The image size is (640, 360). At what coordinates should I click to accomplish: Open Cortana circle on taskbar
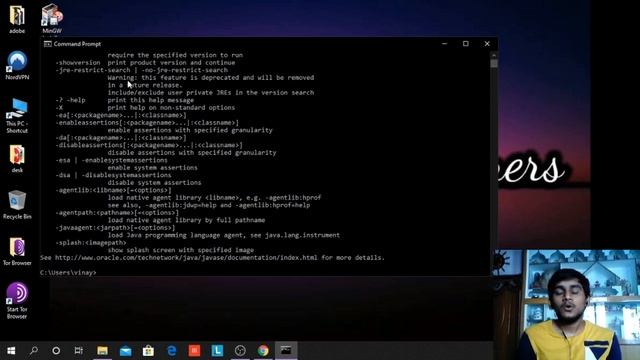[x=56, y=351]
